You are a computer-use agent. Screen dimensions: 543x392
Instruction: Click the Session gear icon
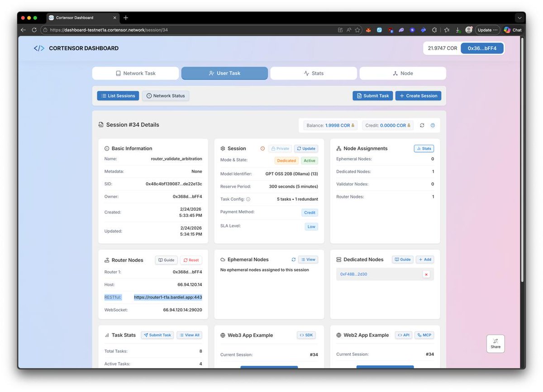point(223,148)
